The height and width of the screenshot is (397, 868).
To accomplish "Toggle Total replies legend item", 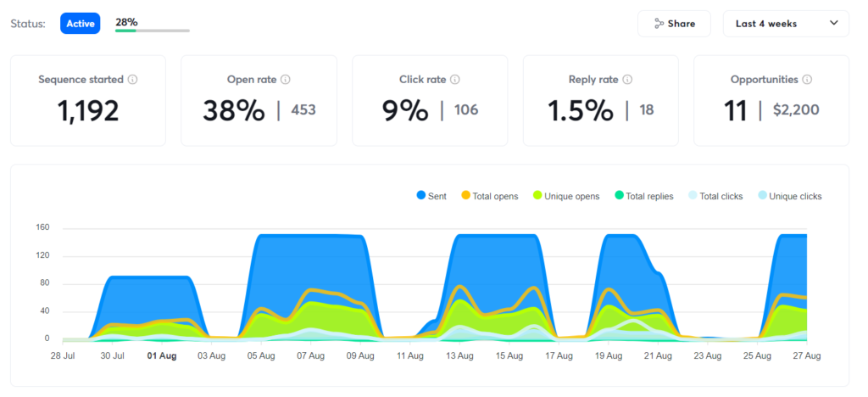I will point(643,196).
